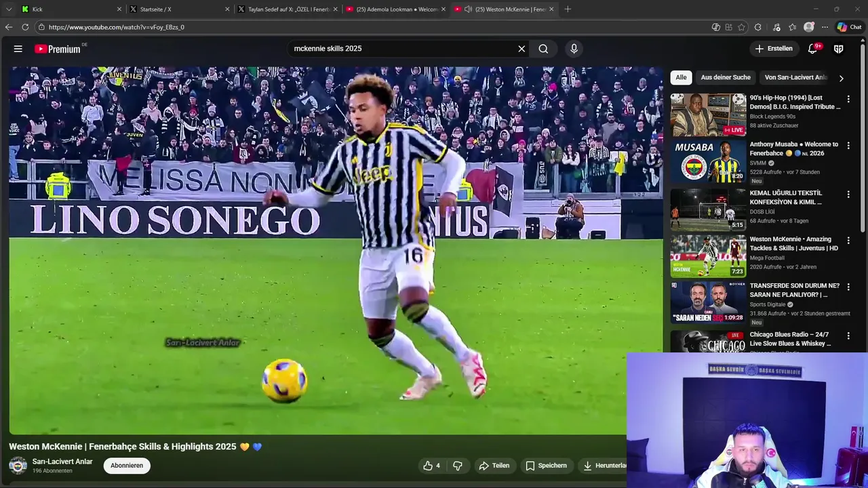This screenshot has height=488, width=868.
Task: Open Copilot Chat button
Action: (x=850, y=27)
